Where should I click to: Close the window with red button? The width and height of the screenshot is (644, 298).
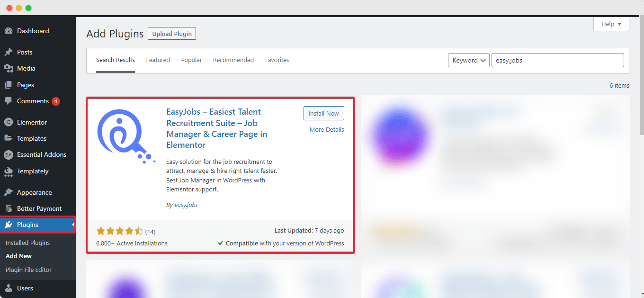(9, 8)
